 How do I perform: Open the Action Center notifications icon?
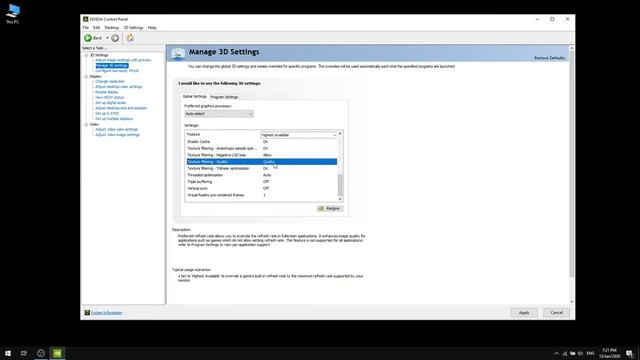pos(629,353)
